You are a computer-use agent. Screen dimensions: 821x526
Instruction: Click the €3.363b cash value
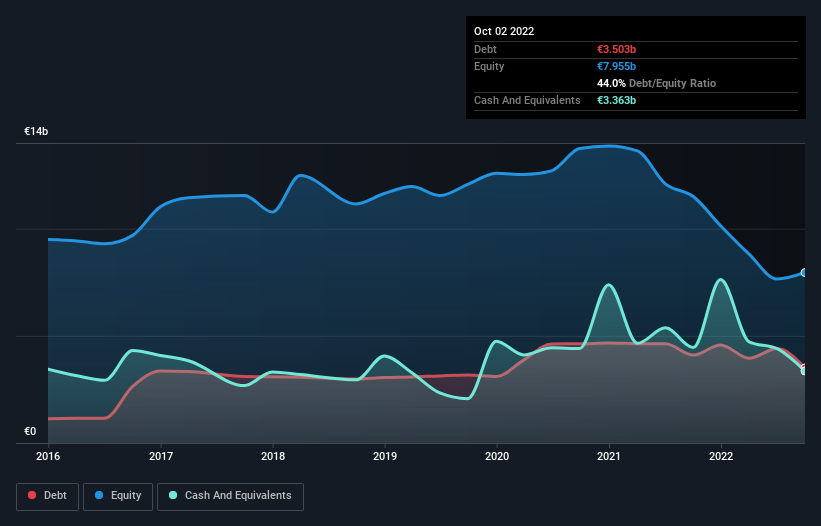[x=616, y=100]
